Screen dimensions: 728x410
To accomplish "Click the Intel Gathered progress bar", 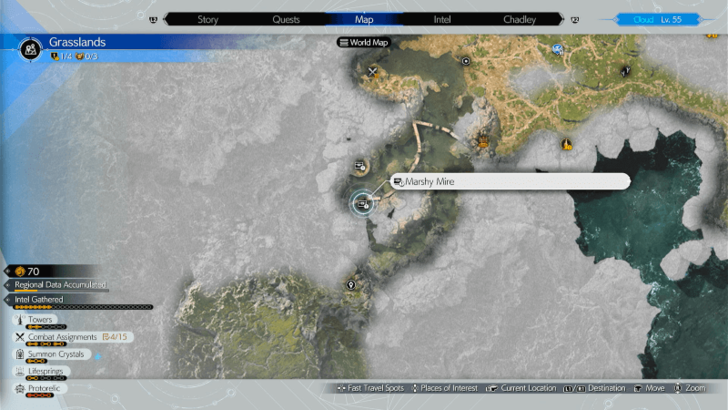I will pos(80,307).
